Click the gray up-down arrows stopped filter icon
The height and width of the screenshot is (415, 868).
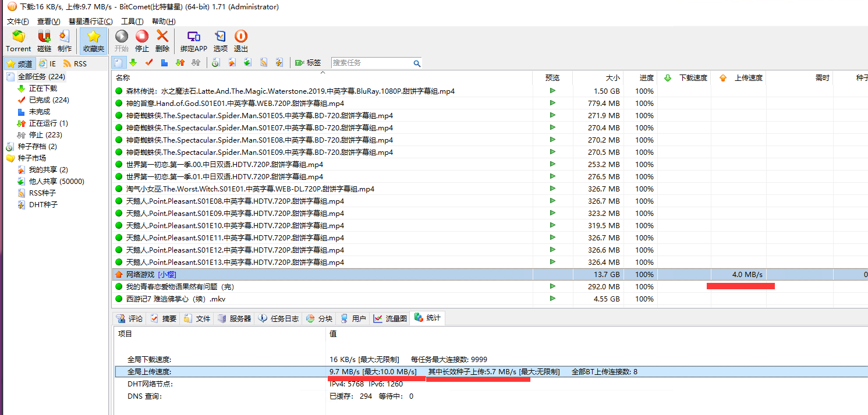click(x=196, y=62)
